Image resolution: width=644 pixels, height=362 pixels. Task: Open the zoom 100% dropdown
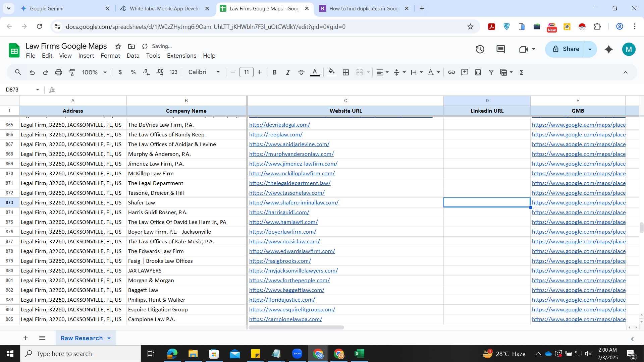pos(94,72)
